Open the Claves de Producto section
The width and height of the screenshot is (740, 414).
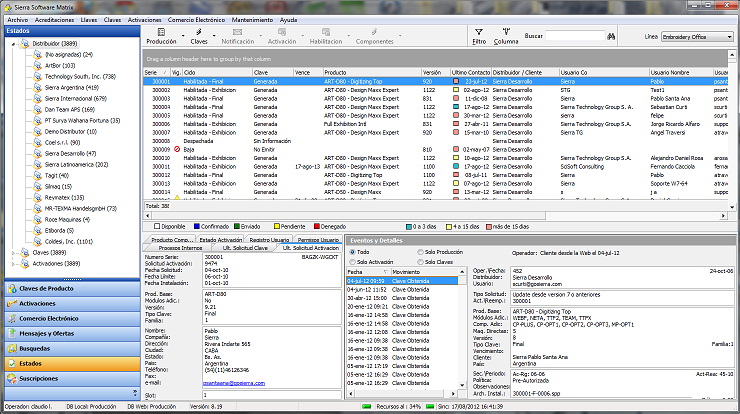(x=72, y=288)
